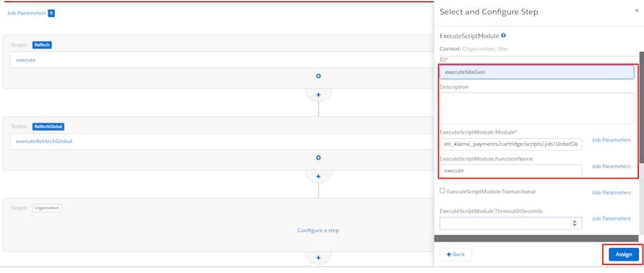Click the Job Parameters count badge
The width and height of the screenshot is (644, 273).
51,13
